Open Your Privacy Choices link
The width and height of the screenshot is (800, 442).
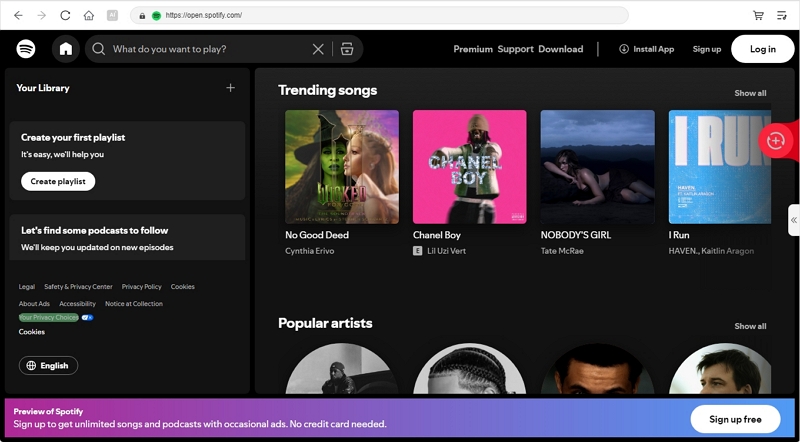pyautogui.click(x=48, y=317)
